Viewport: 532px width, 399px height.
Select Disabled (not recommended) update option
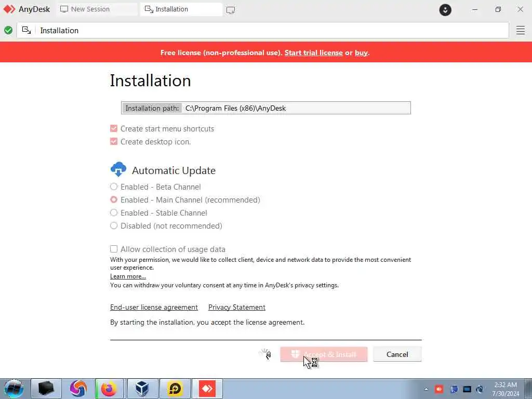(114, 225)
